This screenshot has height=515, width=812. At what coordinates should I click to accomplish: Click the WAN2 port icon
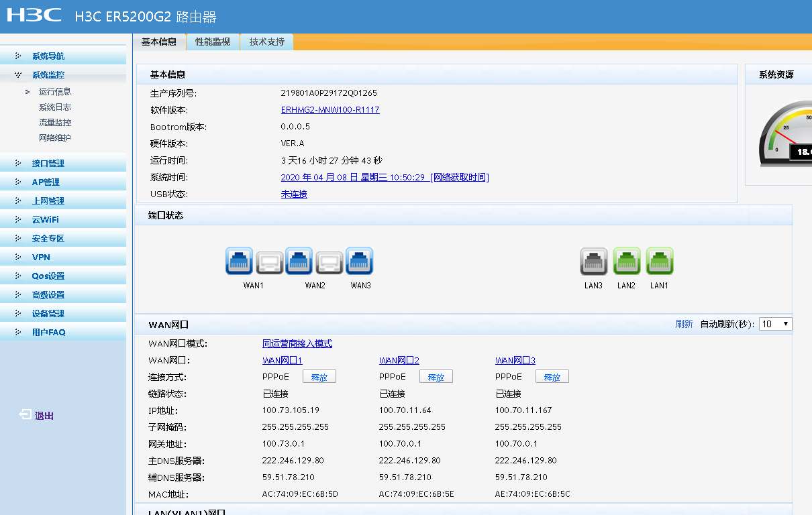[299, 261]
